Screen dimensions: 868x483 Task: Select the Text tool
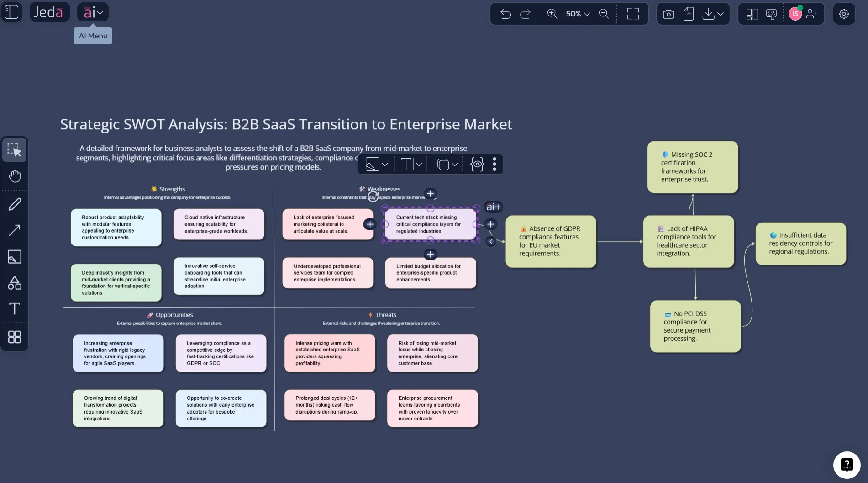(14, 309)
